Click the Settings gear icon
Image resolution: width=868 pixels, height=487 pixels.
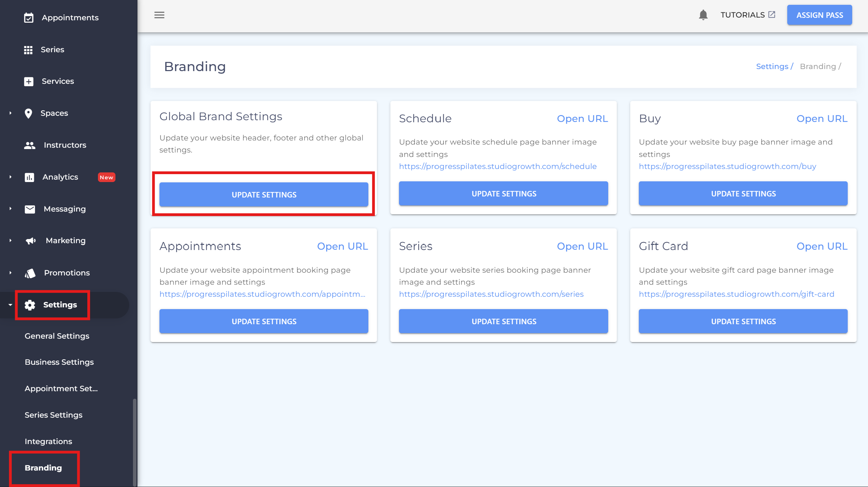click(x=30, y=305)
